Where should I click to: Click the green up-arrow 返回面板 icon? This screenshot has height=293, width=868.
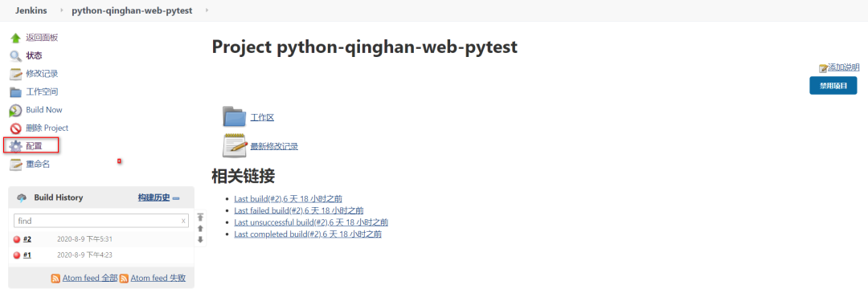click(15, 39)
